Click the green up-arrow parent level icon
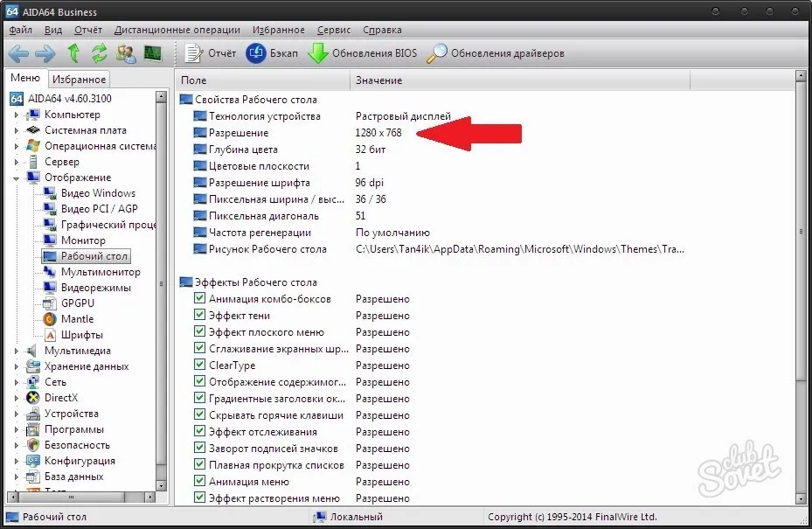Viewport: 812px width, 529px height. (x=73, y=52)
